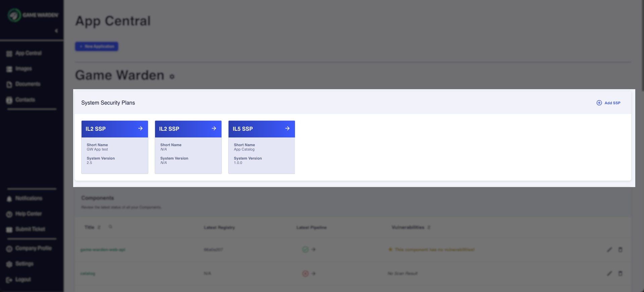Delete the catalog component with trash icon
Screen dimensions: 644x292
click(620, 274)
